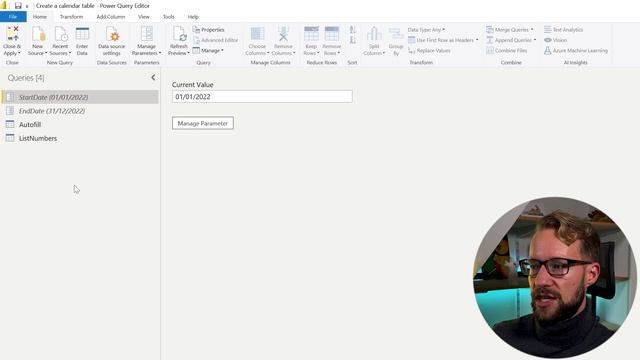This screenshot has width=640, height=360.
Task: Switch to the Add Column tab
Action: [x=111, y=17]
